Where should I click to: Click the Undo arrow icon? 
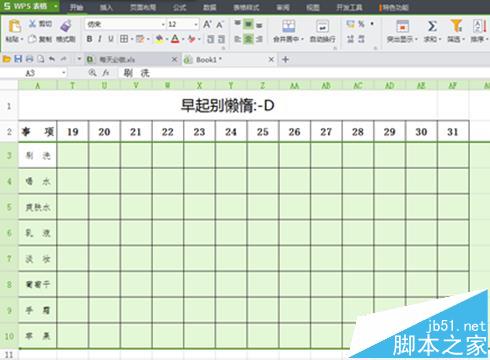52,59
